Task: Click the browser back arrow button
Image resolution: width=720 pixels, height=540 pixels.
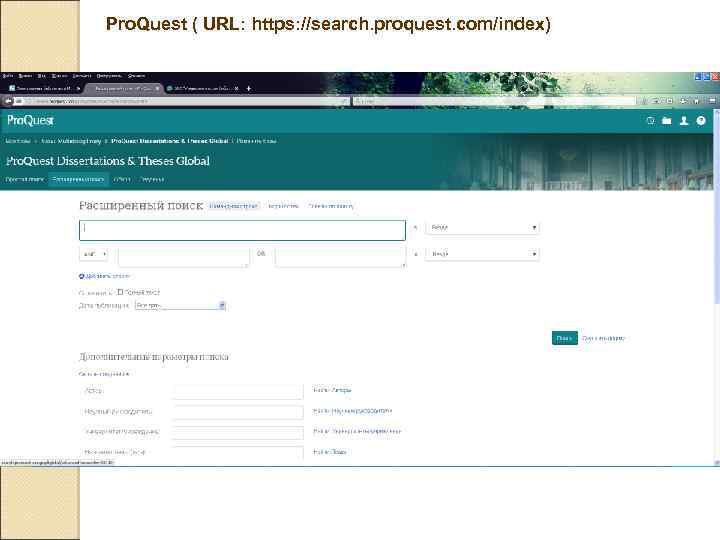Action: click(x=8, y=101)
